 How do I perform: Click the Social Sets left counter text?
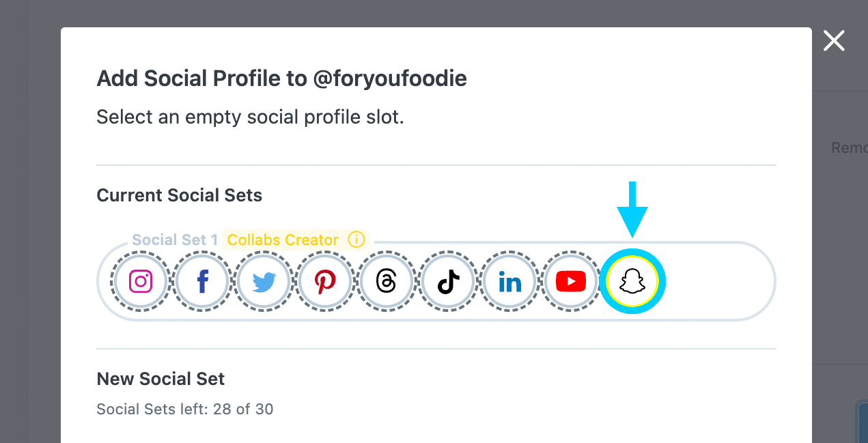(185, 410)
